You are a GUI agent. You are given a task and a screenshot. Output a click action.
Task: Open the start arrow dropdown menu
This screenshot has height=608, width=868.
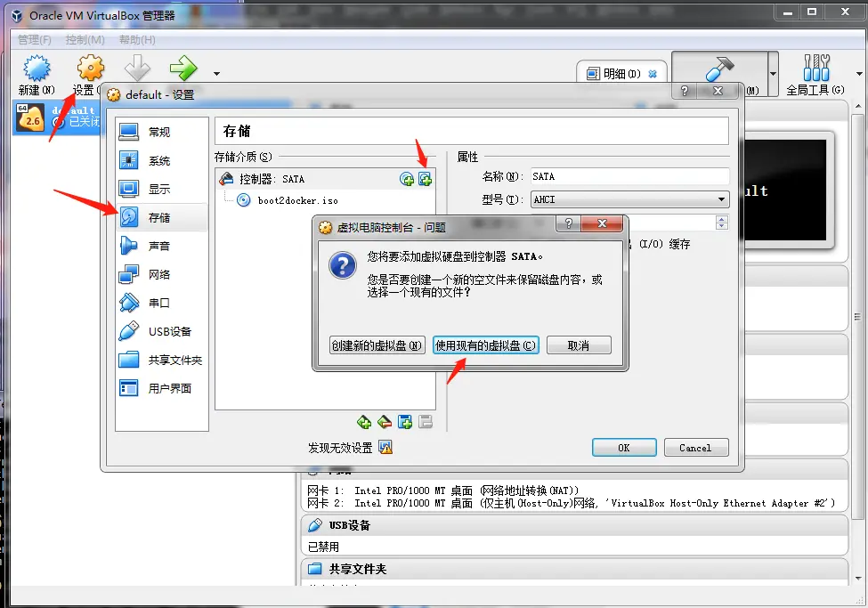pos(216,74)
